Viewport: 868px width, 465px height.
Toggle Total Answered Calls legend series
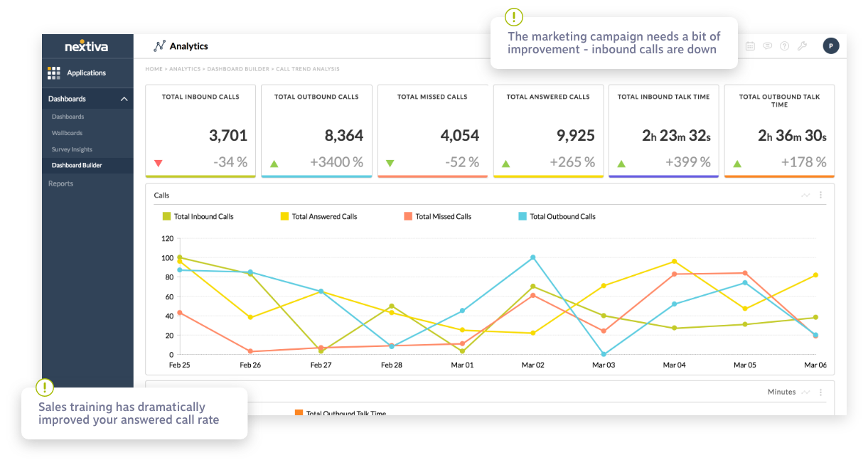point(324,216)
